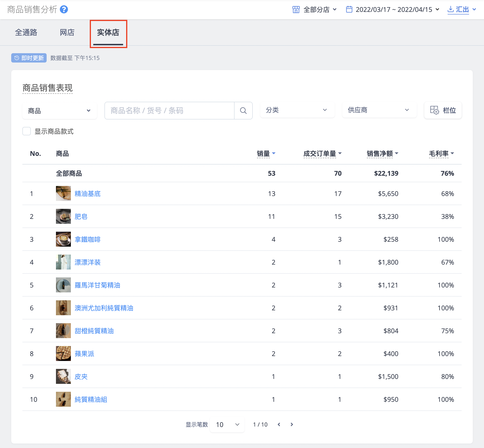The height and width of the screenshot is (448, 484).
Task: Open product link 漂漂洋装
Action: 87,262
